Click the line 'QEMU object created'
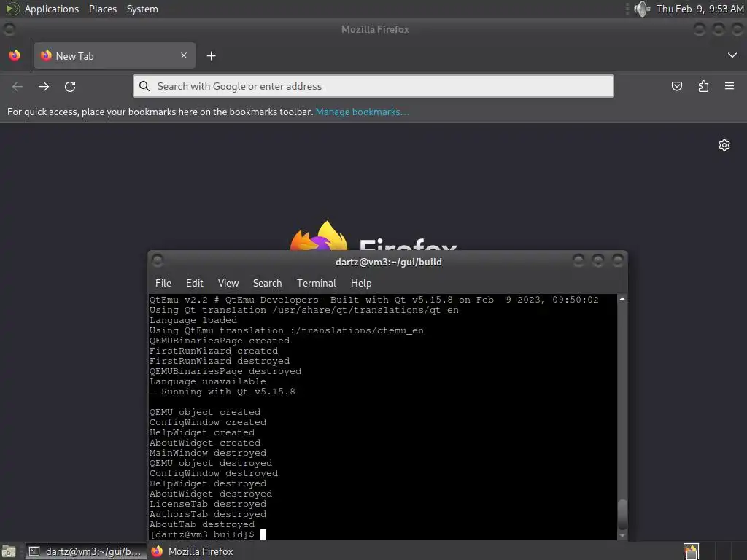This screenshot has height=560, width=747. pyautogui.click(x=205, y=412)
